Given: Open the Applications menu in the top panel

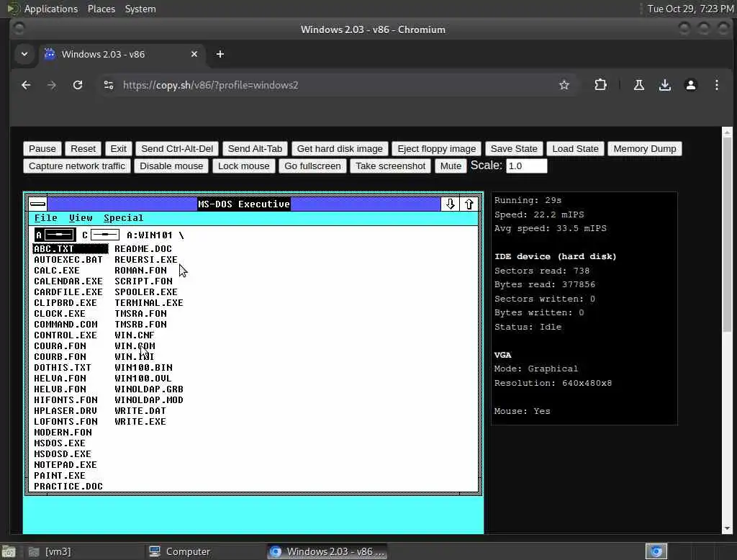Looking at the screenshot, I should point(51,9).
